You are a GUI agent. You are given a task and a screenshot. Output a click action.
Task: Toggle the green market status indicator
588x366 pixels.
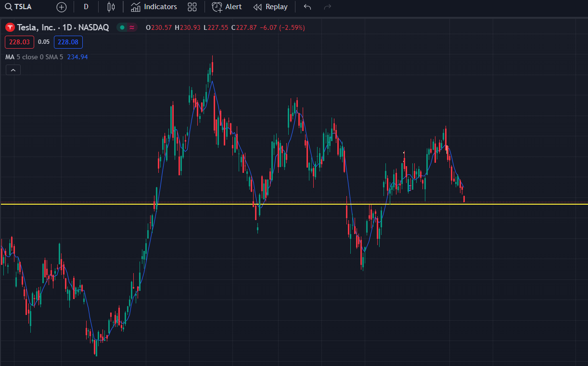pyautogui.click(x=122, y=27)
